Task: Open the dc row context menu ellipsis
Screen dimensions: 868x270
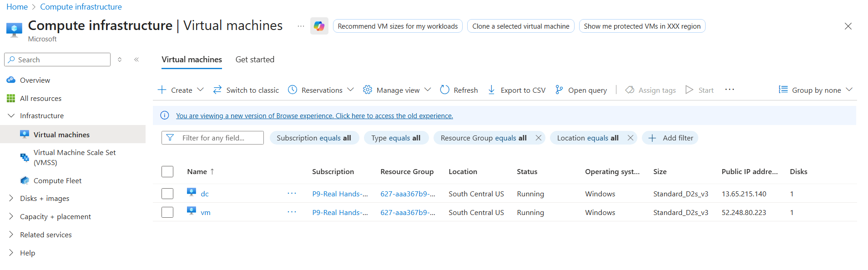Action: coord(292,193)
